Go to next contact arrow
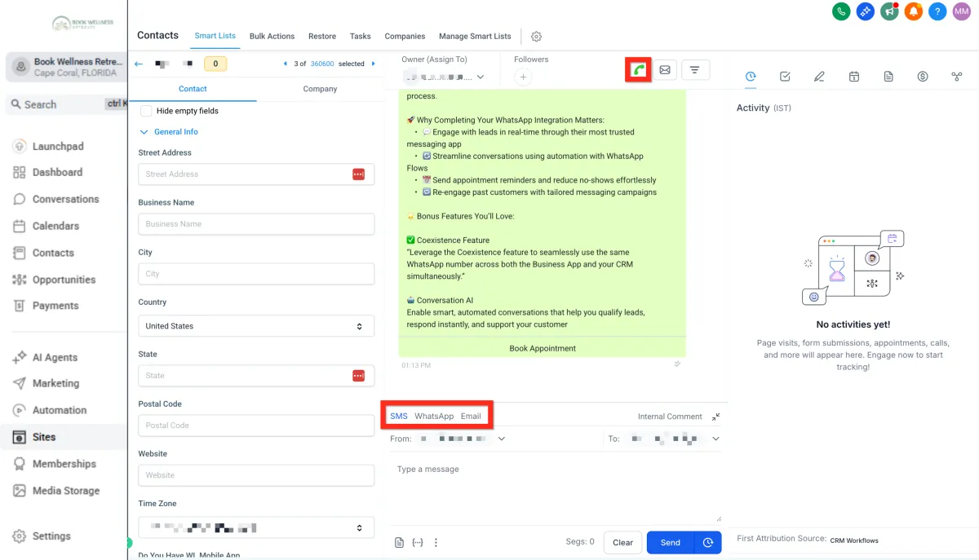The height and width of the screenshot is (560, 979). (x=374, y=64)
